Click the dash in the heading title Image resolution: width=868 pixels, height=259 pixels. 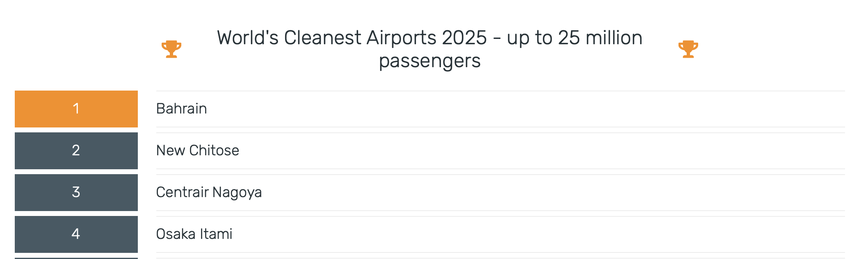[x=497, y=39]
